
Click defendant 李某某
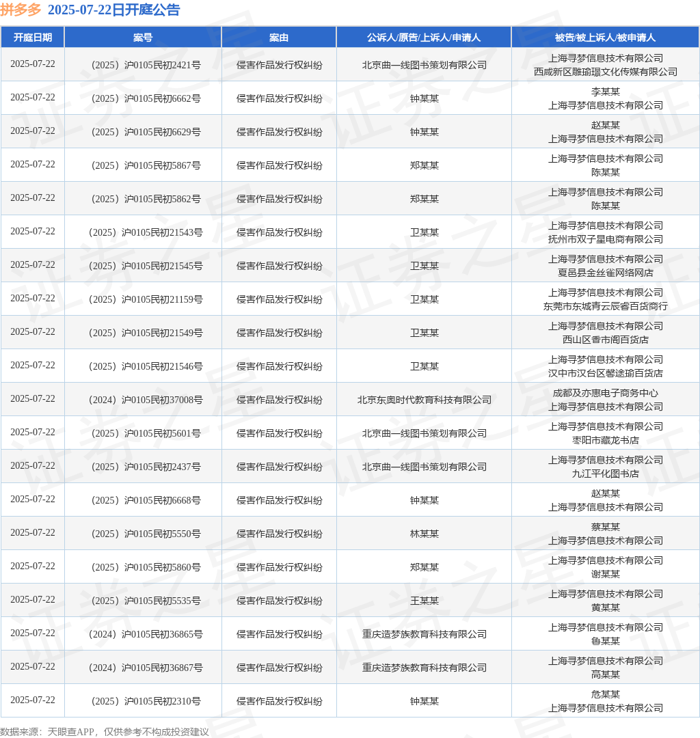click(x=606, y=92)
